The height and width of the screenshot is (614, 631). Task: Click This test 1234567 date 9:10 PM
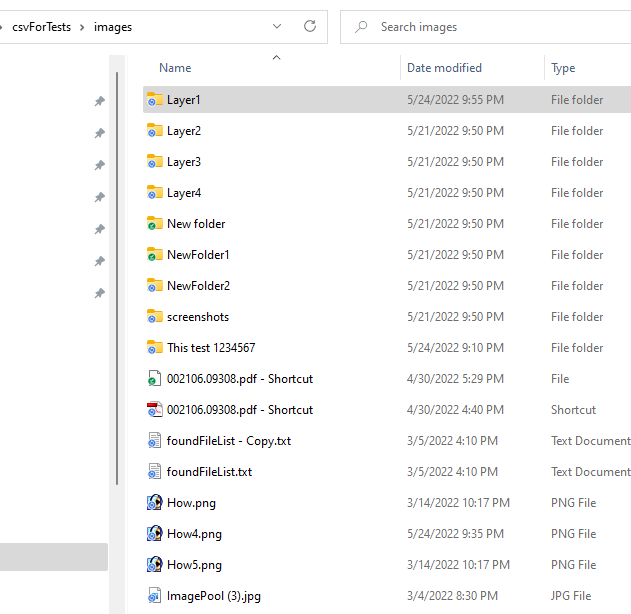tap(455, 348)
